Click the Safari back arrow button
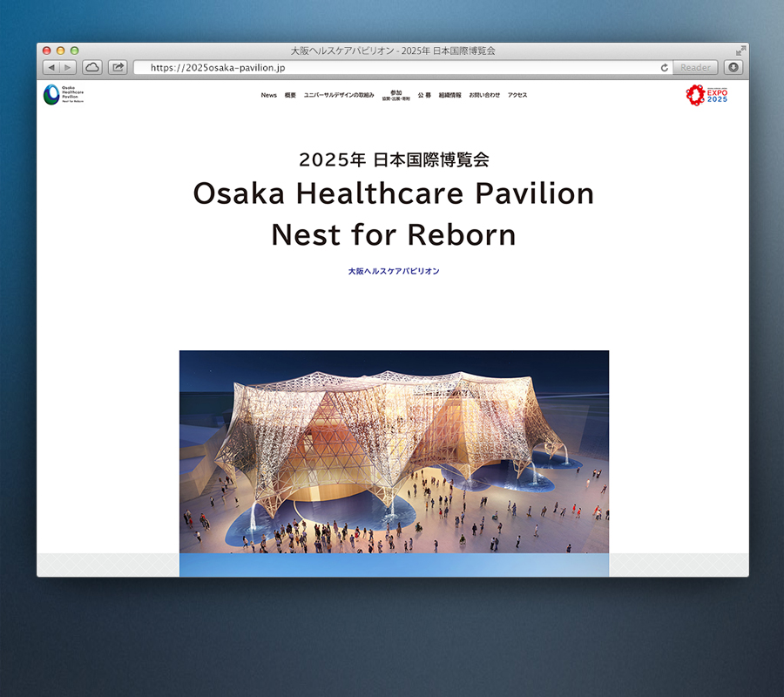 [x=51, y=67]
